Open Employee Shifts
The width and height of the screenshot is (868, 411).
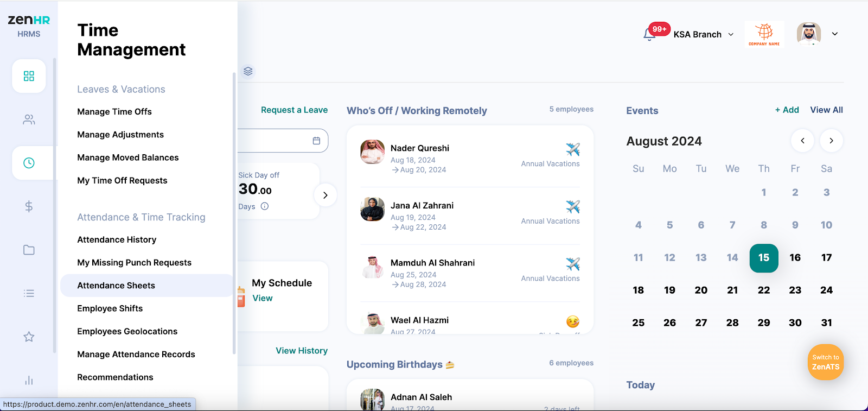tap(110, 308)
